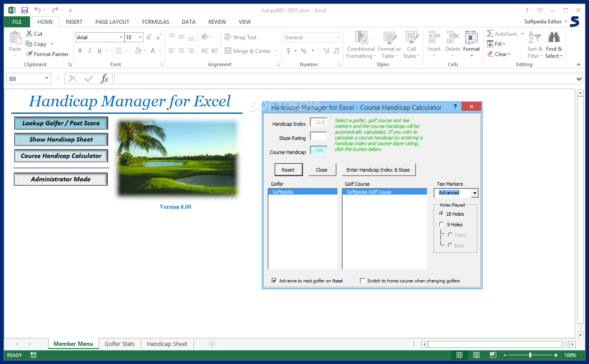The height and width of the screenshot is (364, 589).
Task: Click the horizontal scrollbar track
Action: (495, 344)
